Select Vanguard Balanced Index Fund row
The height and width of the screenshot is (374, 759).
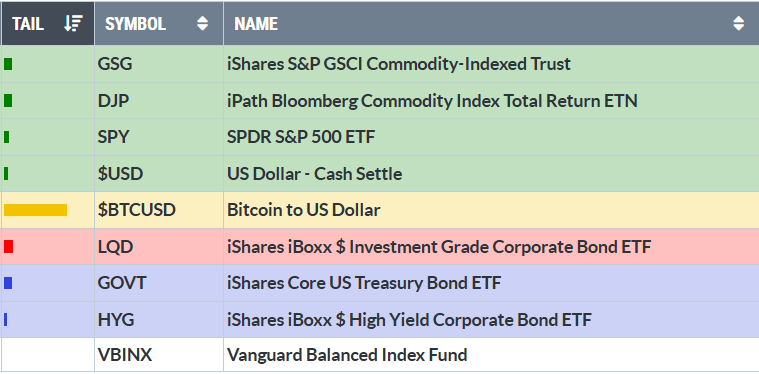click(x=380, y=355)
